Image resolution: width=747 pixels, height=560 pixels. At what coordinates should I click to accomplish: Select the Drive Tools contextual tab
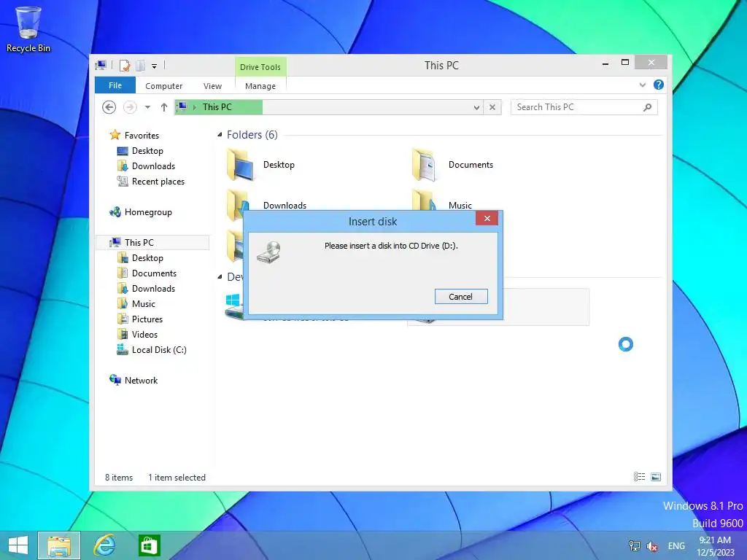tap(260, 67)
